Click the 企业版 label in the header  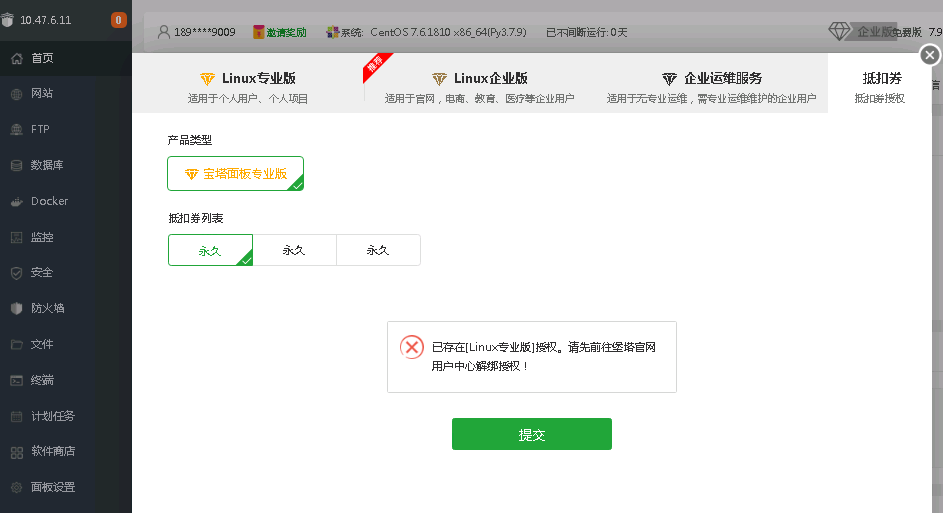click(877, 32)
